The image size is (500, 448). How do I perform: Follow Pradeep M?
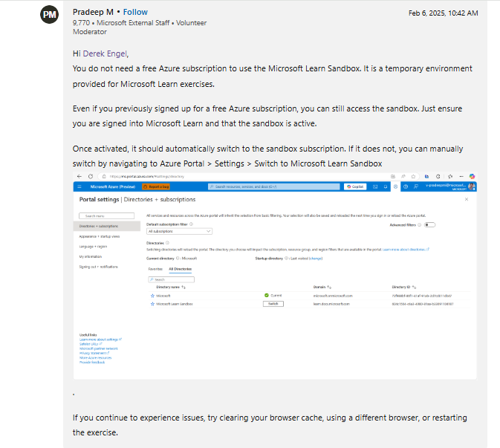point(135,12)
